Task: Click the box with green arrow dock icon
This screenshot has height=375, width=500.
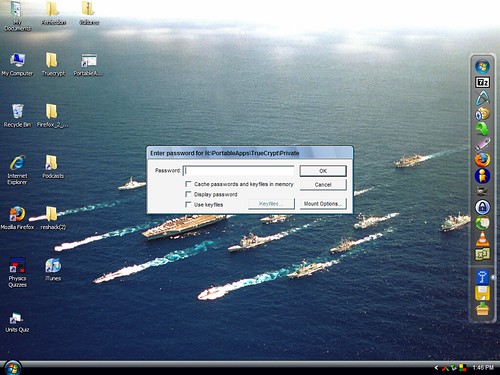Action: 482,309
